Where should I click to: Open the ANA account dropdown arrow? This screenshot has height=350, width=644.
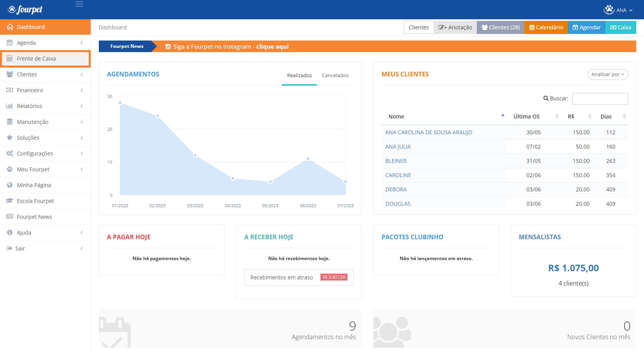pyautogui.click(x=631, y=10)
